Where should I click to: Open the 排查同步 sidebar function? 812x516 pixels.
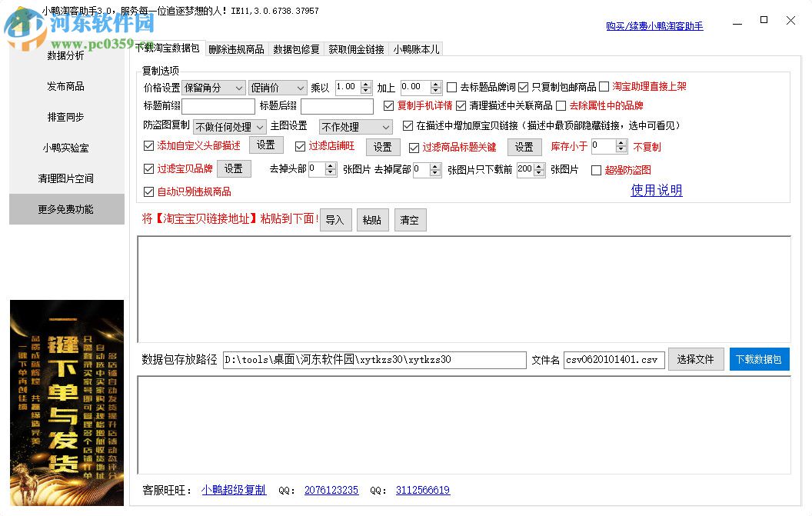67,117
